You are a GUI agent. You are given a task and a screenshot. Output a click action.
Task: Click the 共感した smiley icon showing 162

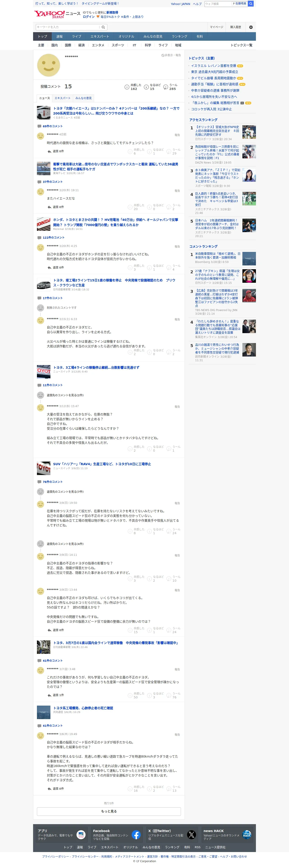pos(127,87)
